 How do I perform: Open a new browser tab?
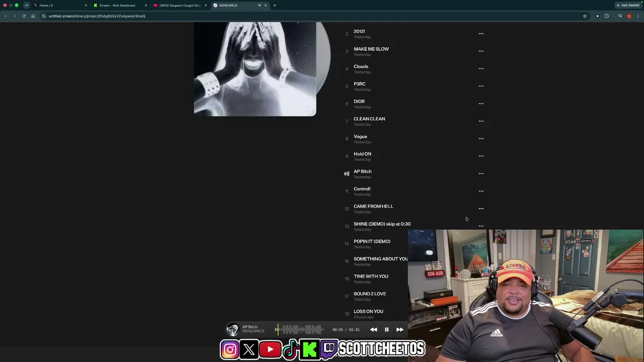pos(275,6)
